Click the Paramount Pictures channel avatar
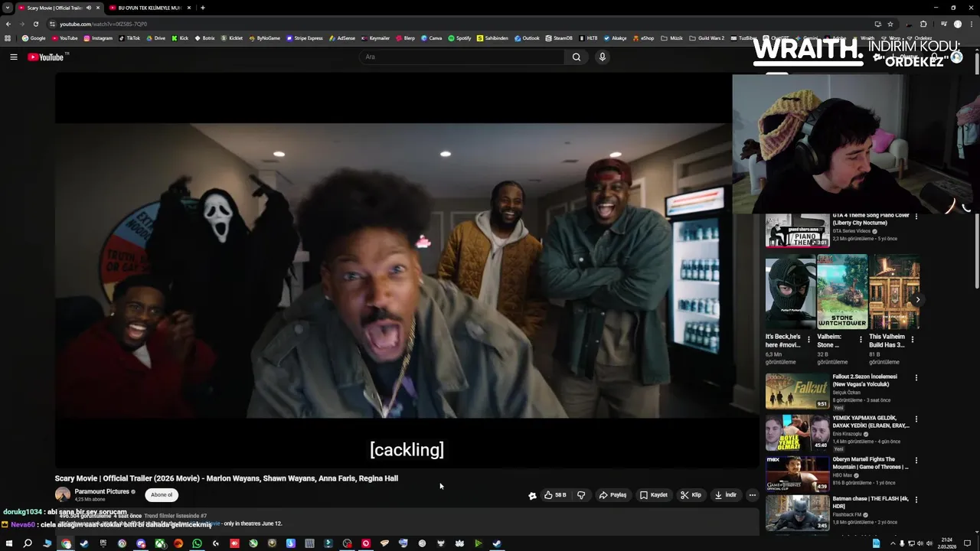Screen dimensions: 980x551 click(x=63, y=495)
